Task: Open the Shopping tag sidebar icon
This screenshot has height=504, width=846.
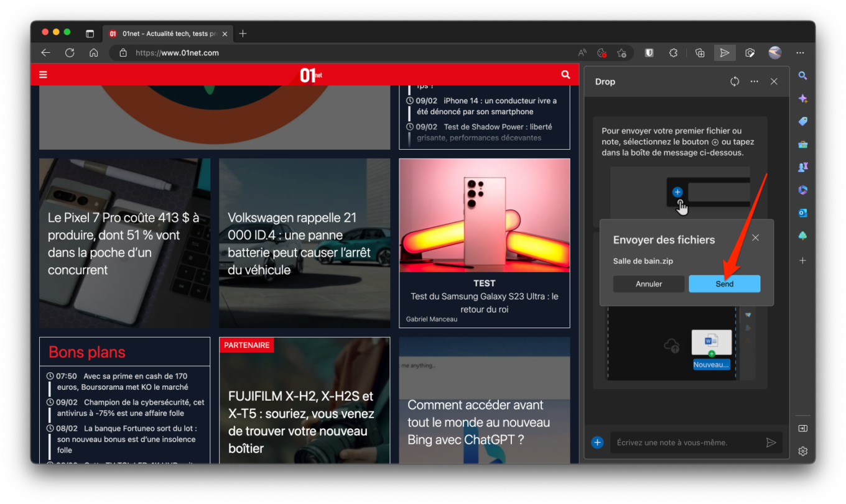Action: tap(802, 121)
